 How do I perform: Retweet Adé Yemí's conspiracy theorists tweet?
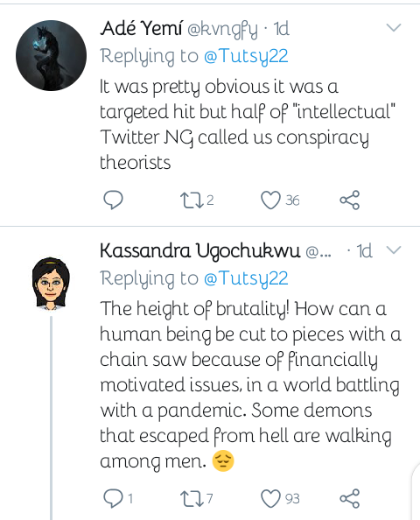(192, 200)
